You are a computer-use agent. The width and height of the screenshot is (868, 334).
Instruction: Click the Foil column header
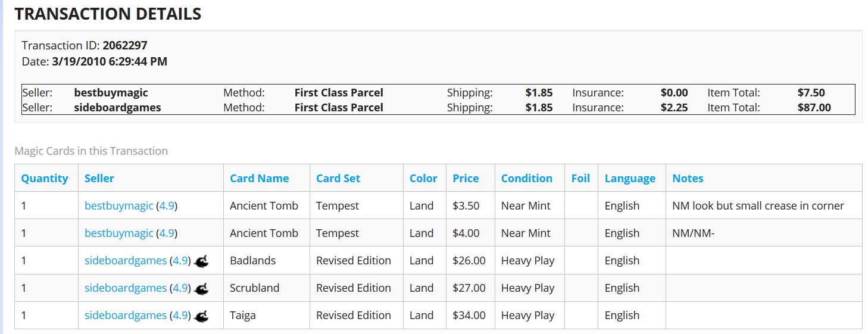(580, 178)
